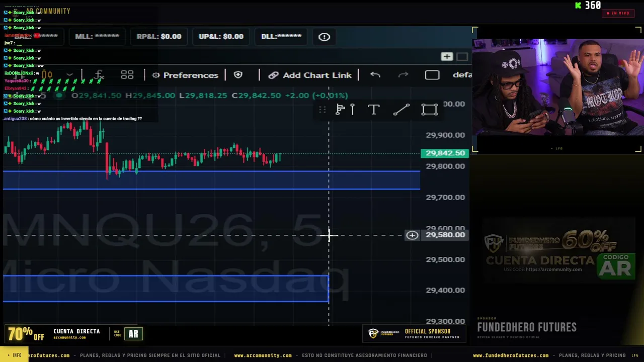The height and width of the screenshot is (362, 644).
Task: Click the EN VIVO live badge
Action: 618,13
